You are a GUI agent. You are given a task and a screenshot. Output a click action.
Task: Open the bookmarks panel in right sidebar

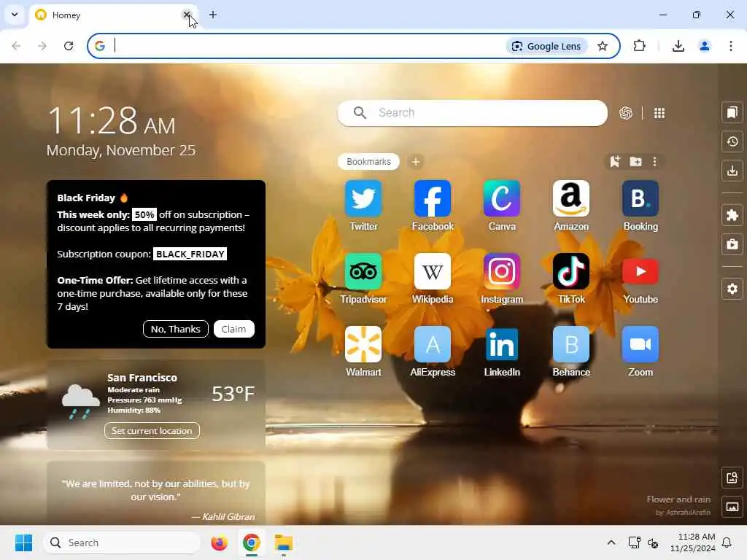click(x=732, y=112)
